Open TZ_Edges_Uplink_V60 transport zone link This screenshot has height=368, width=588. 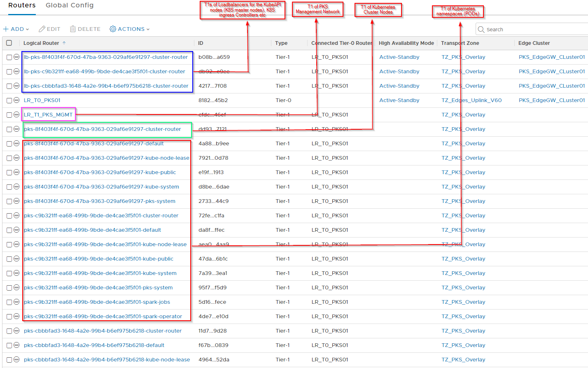pyautogui.click(x=471, y=100)
